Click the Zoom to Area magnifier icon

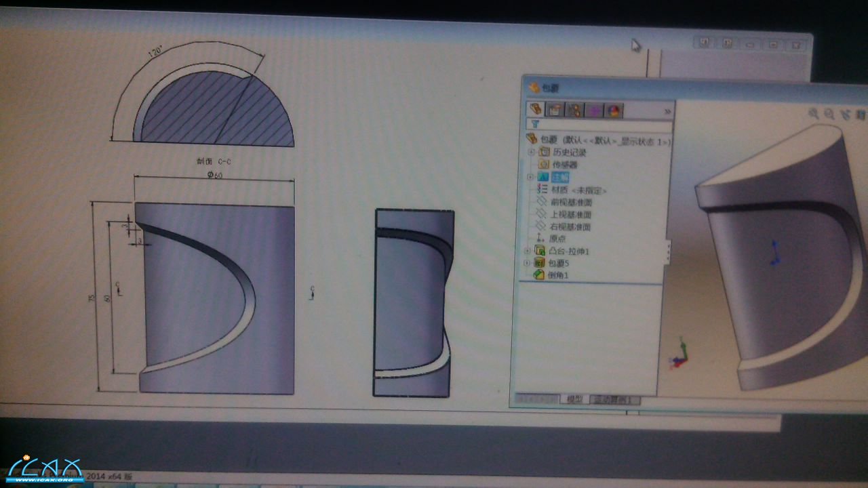point(829,114)
